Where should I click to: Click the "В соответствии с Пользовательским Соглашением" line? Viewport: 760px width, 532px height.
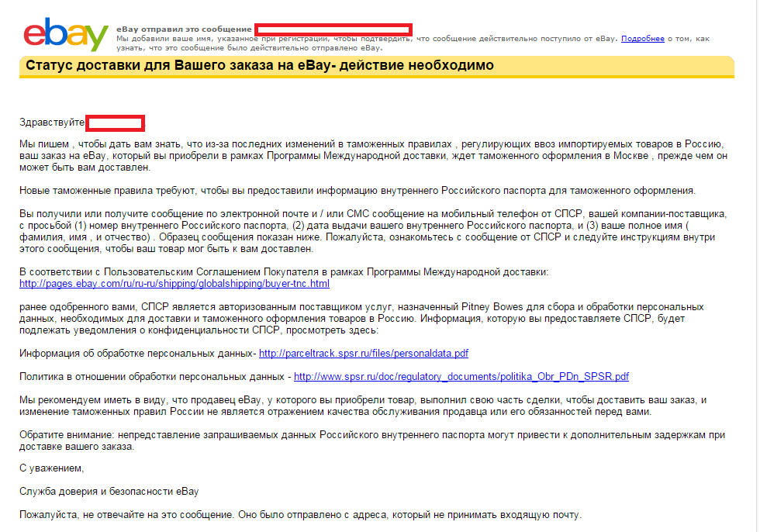[x=283, y=272]
